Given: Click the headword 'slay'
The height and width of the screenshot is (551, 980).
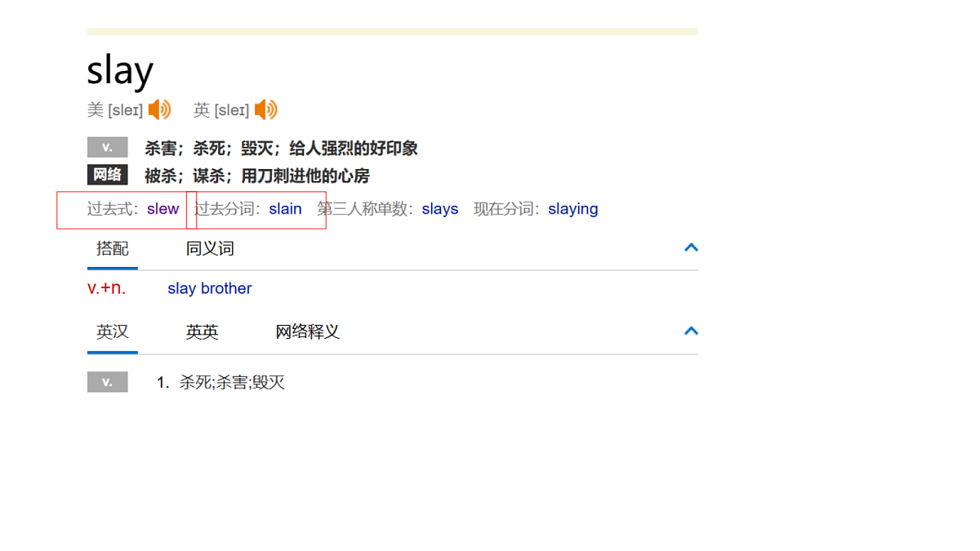Looking at the screenshot, I should point(120,70).
